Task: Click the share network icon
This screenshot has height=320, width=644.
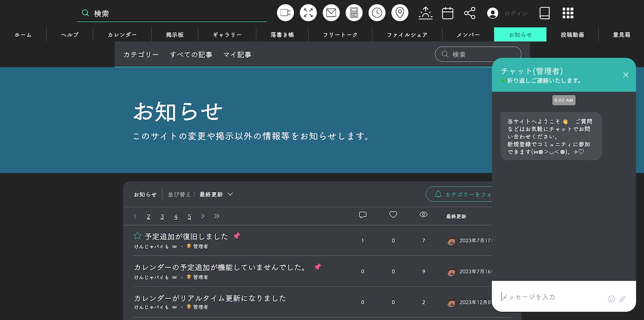Action: click(470, 13)
